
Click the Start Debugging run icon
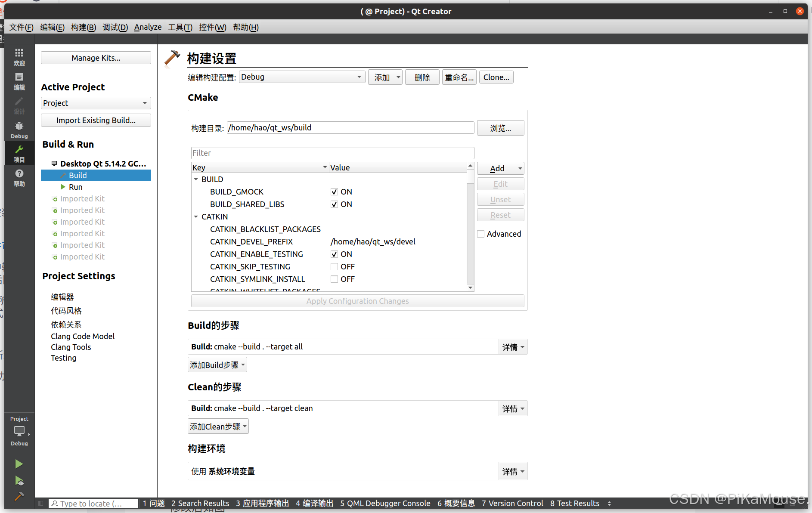19,480
